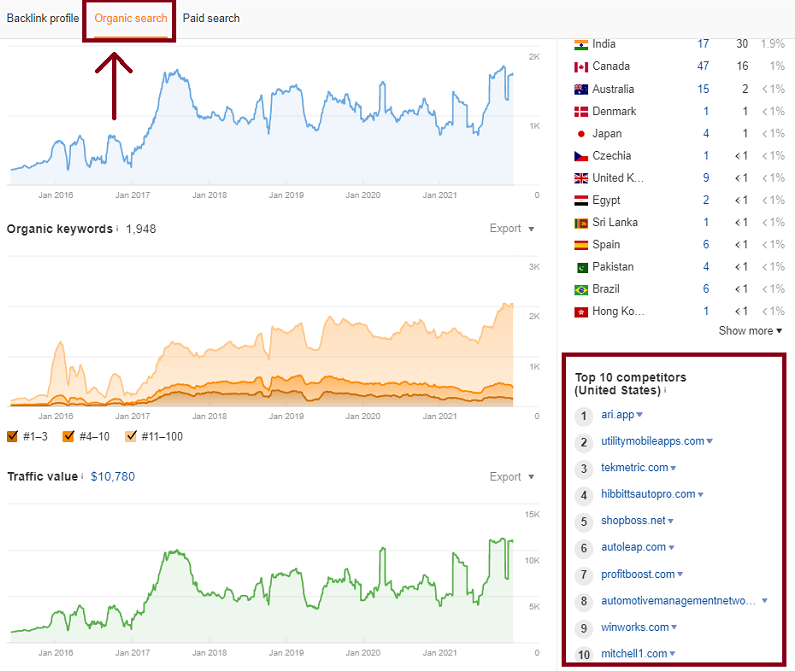The image size is (795, 671).
Task: Expand dropdown arrow next to shopboss.net
Action: pos(671,521)
